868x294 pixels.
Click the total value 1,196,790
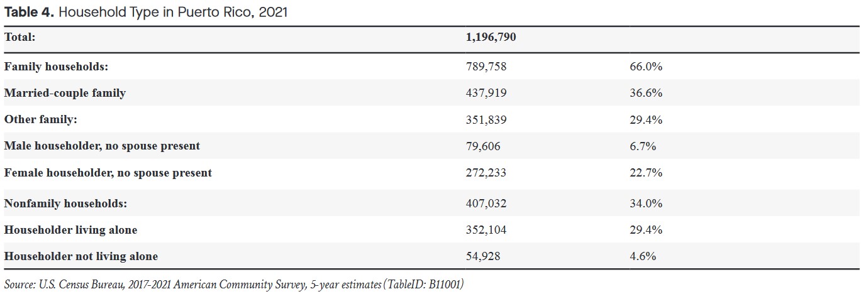pyautogui.click(x=491, y=37)
